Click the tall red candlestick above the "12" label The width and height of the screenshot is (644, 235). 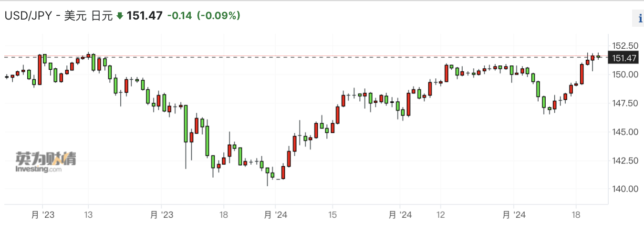(447, 73)
